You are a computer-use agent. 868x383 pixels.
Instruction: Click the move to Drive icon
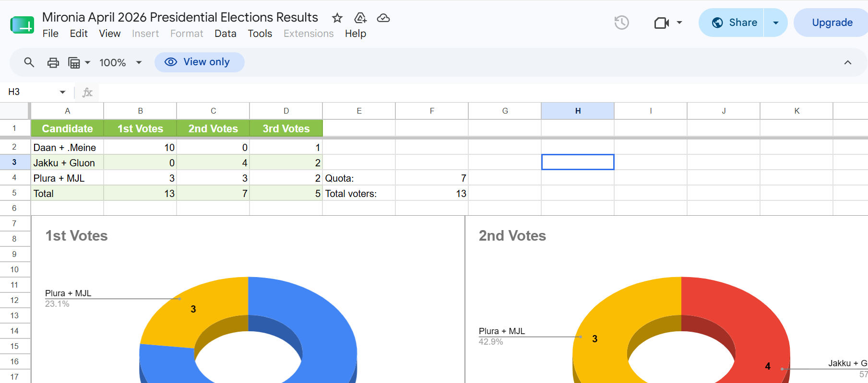pyautogui.click(x=360, y=18)
